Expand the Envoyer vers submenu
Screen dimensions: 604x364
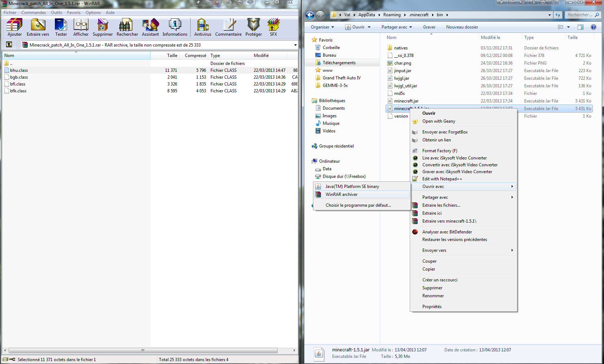point(434,250)
